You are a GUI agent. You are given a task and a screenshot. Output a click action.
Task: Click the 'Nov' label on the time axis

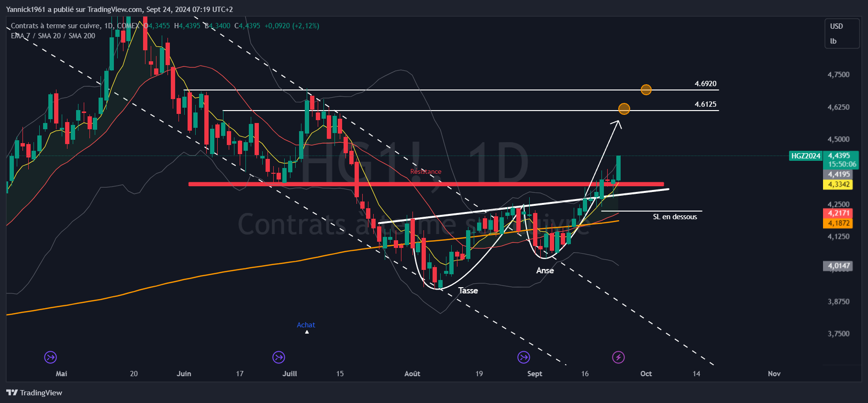pos(774,374)
